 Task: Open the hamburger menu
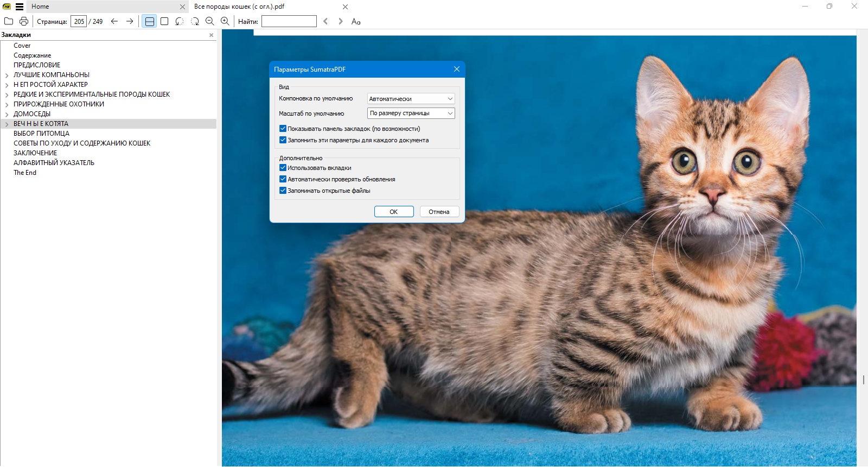click(x=20, y=7)
